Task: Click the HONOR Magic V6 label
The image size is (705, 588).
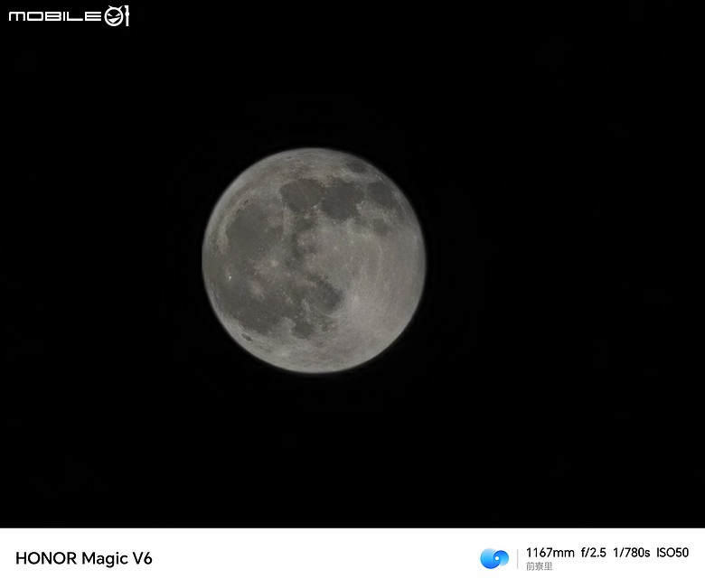Action: (84, 558)
